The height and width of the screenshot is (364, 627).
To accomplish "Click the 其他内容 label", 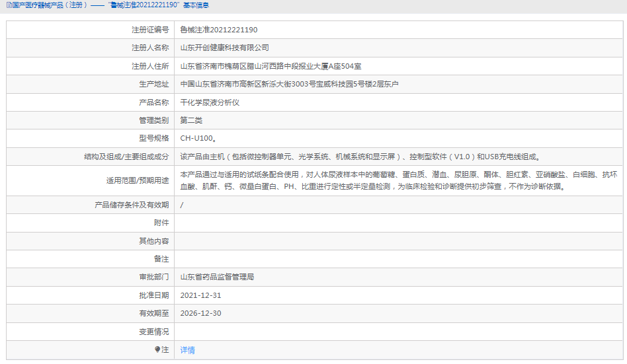I will (x=154, y=241).
